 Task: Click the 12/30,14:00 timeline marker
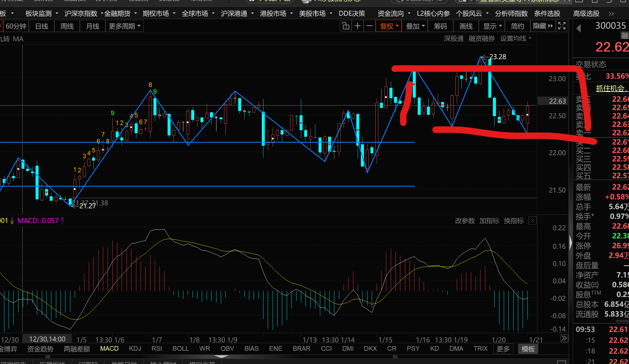pyautogui.click(x=47, y=339)
